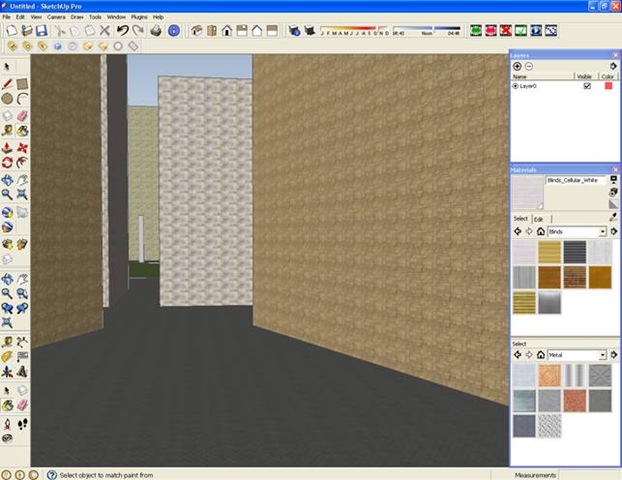The width and height of the screenshot is (622, 480).
Task: Open details arrow beside Blinds dropdown
Action: [614, 231]
